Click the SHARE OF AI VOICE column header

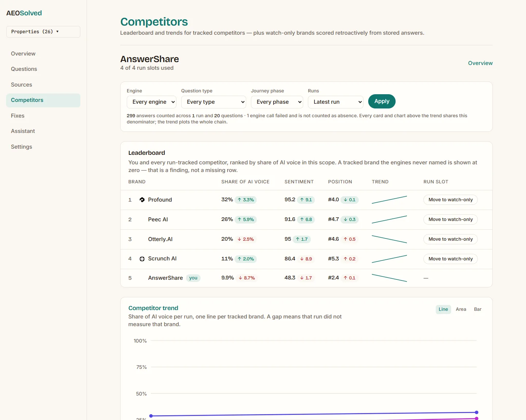[245, 182]
